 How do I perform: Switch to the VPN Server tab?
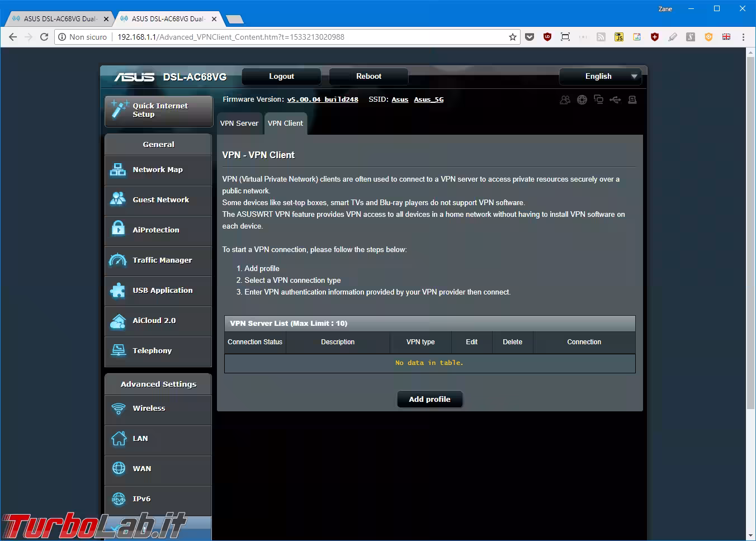[239, 124]
